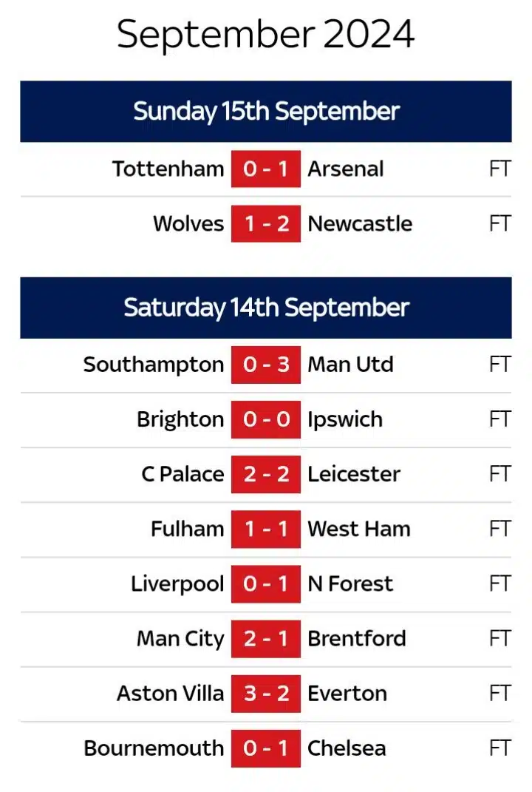The image size is (532, 792).
Task: Open the Aston Villa vs Everton 3 - 2 score
Action: tap(265, 693)
